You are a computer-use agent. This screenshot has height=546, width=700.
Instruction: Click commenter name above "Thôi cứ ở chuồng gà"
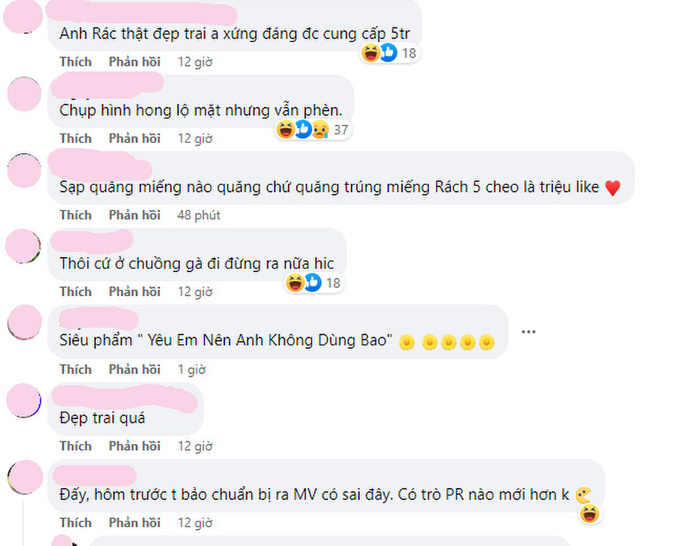(x=92, y=242)
